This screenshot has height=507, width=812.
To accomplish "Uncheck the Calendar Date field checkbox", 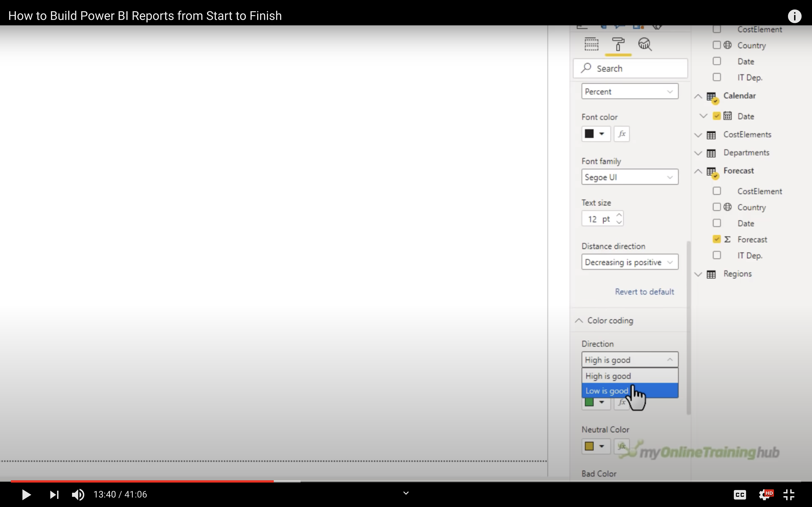I will pyautogui.click(x=717, y=116).
